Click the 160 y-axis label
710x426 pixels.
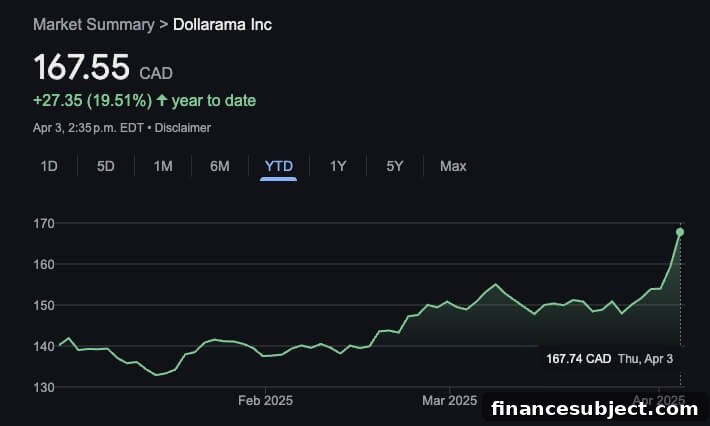click(44, 264)
